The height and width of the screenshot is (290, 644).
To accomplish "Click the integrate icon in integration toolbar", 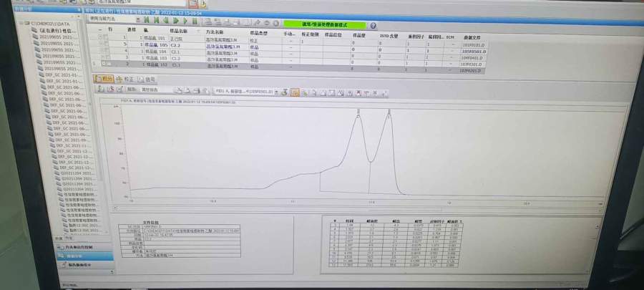I will coord(101,89).
